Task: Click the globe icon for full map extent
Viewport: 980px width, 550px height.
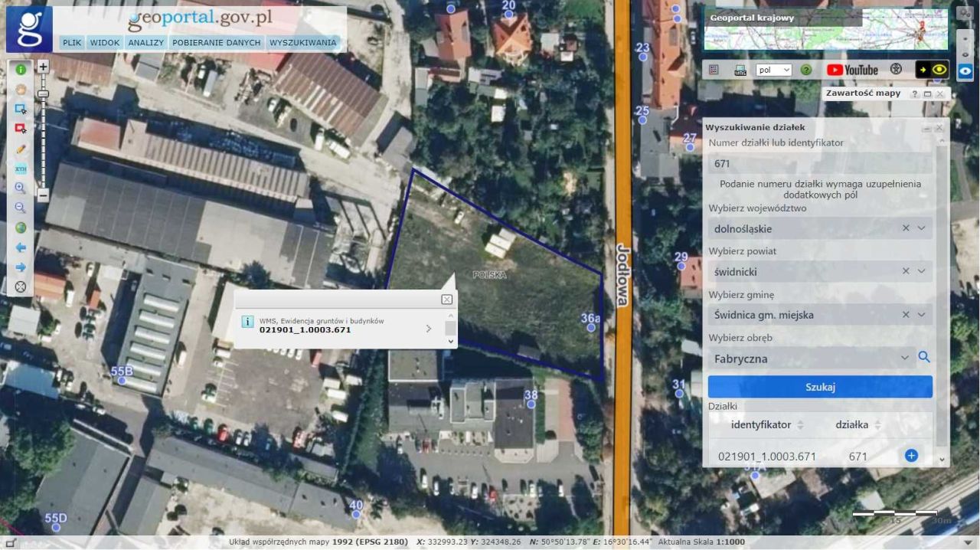Action: (x=21, y=228)
